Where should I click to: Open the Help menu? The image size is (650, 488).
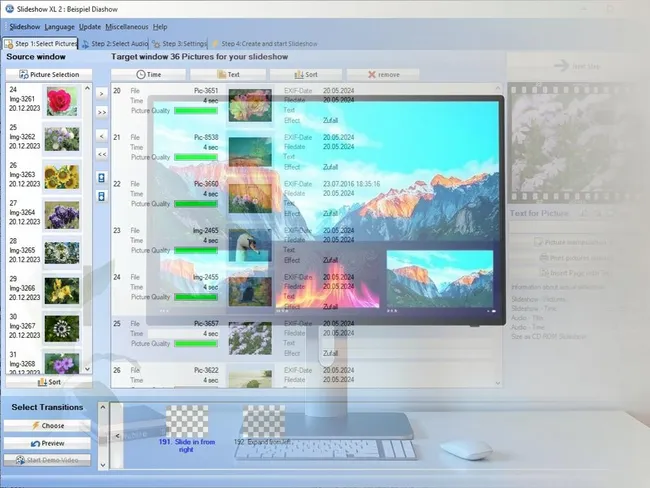(x=160, y=27)
